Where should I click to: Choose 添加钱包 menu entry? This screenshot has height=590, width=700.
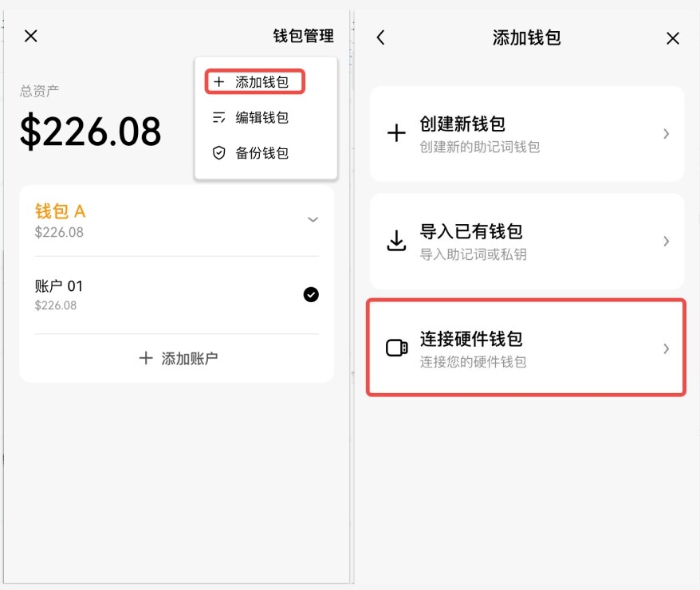(x=262, y=82)
